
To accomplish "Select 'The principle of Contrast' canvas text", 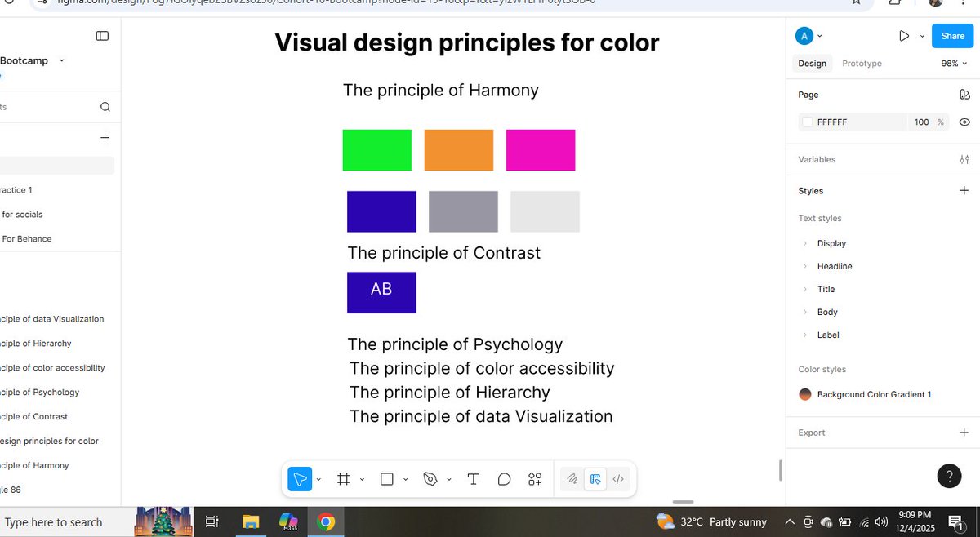I will (444, 253).
